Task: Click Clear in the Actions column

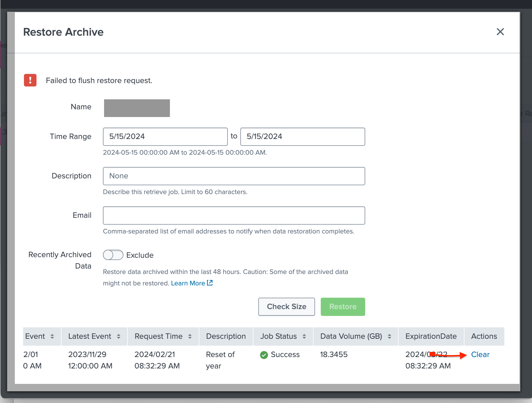Action: click(x=480, y=354)
